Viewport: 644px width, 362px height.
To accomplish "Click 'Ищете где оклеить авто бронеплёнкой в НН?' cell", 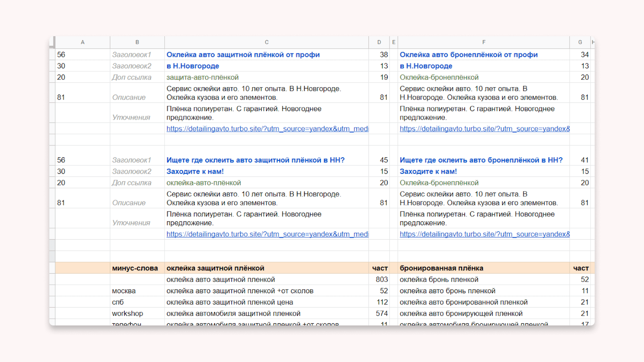I will point(481,160).
